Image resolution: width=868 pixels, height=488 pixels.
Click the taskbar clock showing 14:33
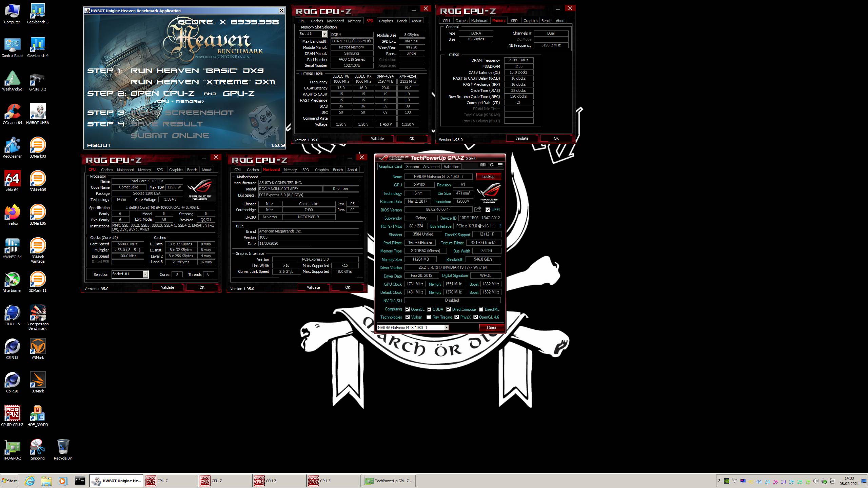point(849,481)
